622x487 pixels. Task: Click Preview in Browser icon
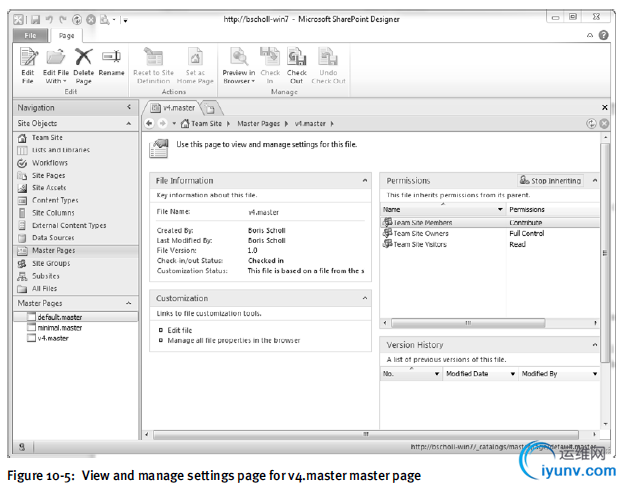pos(238,62)
